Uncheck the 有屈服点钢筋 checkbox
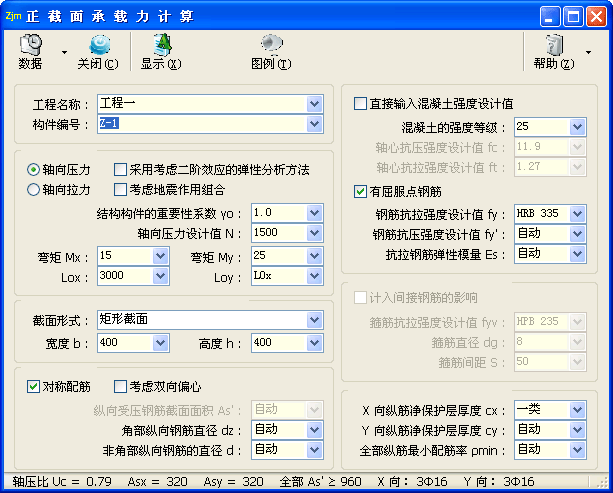Image resolution: width=613 pixels, height=493 pixels. pyautogui.click(x=361, y=191)
